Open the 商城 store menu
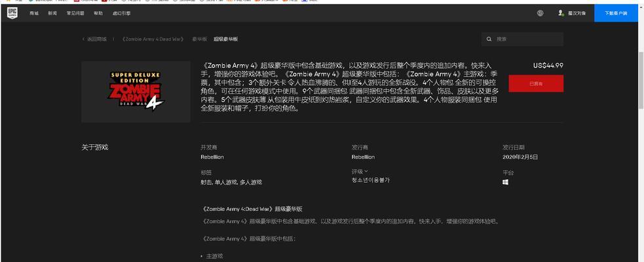The image size is (644, 262). 34,13
